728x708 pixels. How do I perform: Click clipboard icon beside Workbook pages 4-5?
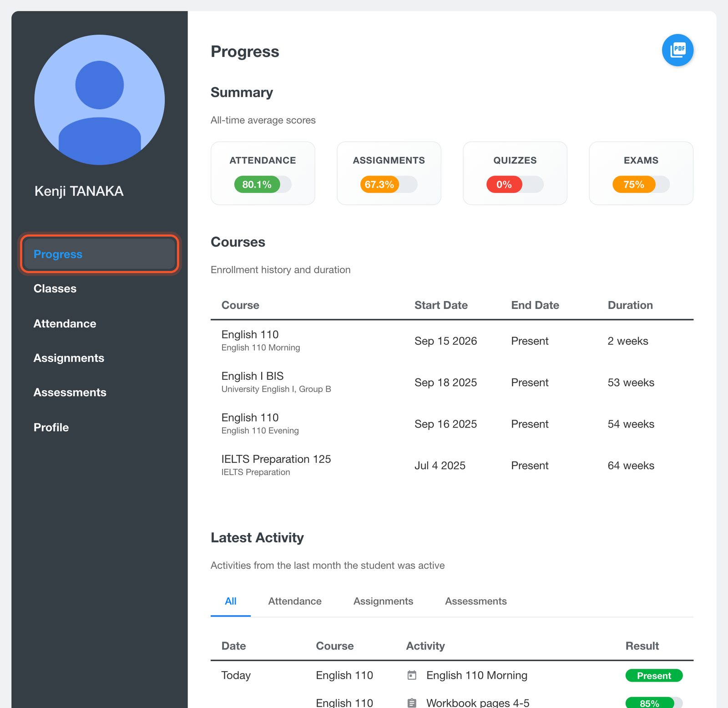412,703
